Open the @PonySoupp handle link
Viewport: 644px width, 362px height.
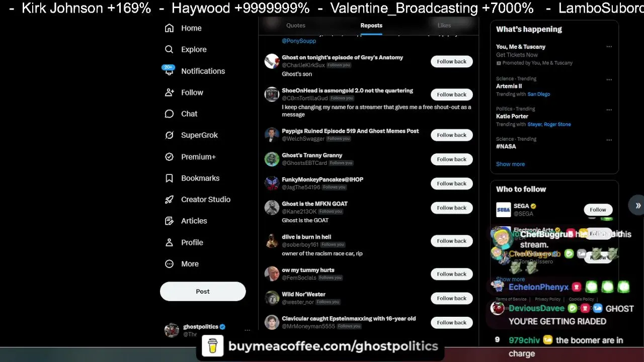coord(299,41)
